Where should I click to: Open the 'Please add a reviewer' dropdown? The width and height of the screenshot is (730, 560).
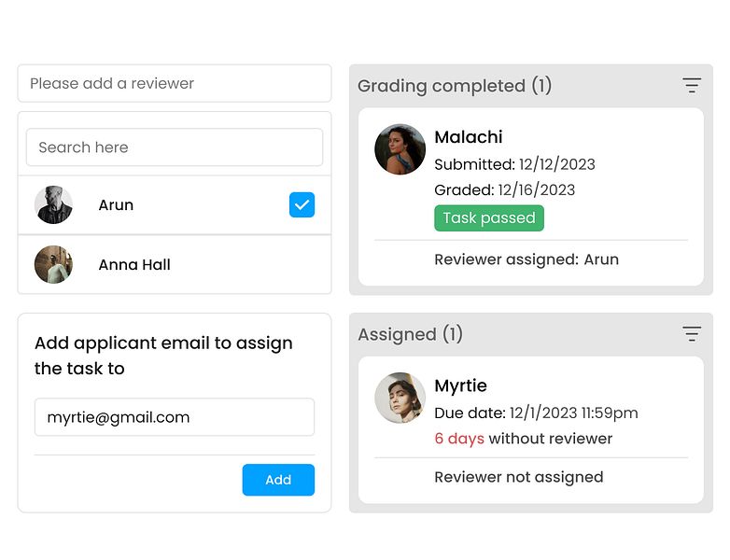[x=174, y=83]
